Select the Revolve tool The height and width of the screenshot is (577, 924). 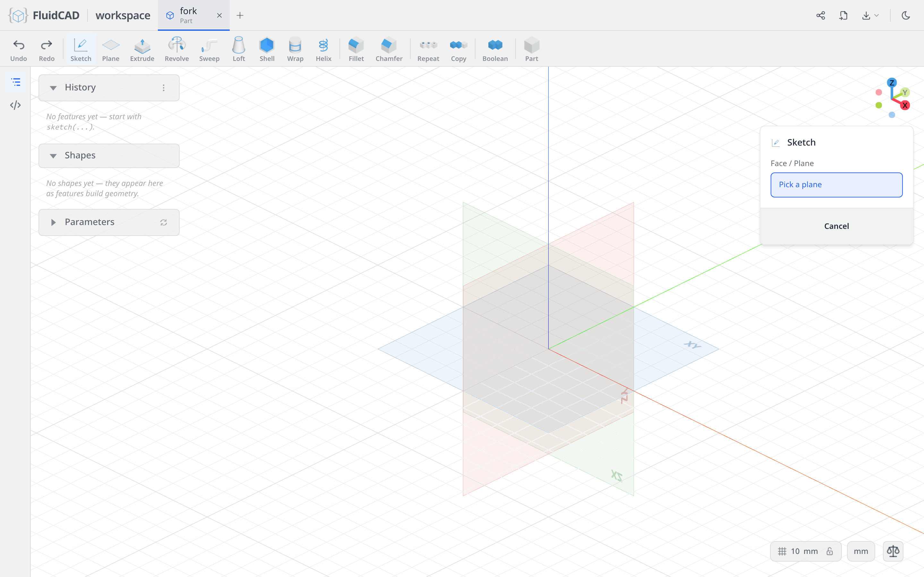coord(176,49)
